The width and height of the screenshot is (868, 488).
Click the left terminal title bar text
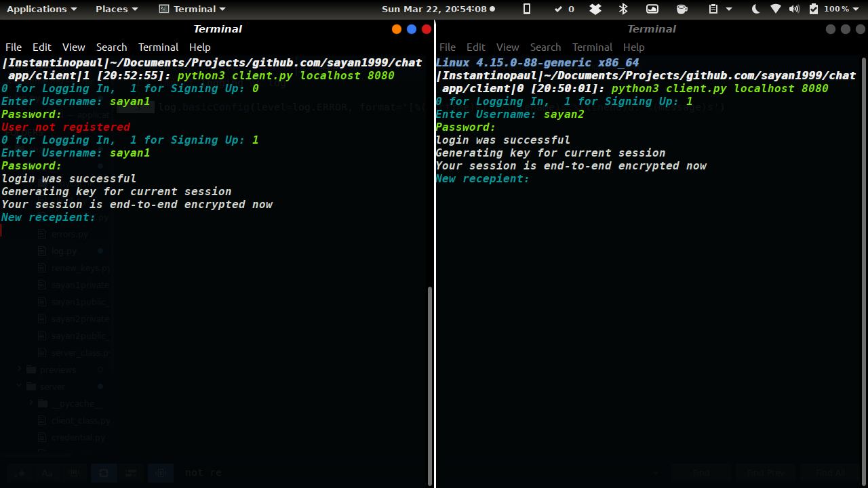[x=218, y=29]
